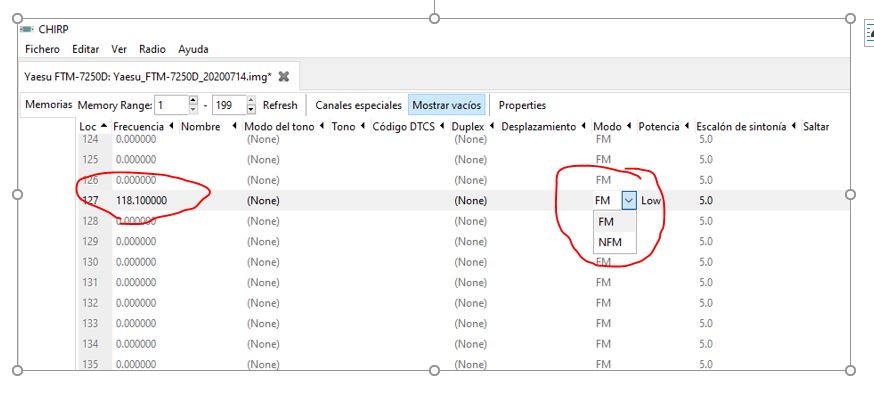Viewport: 874px width, 393px height.
Task: Select the row 125 location number
Action: (x=90, y=159)
